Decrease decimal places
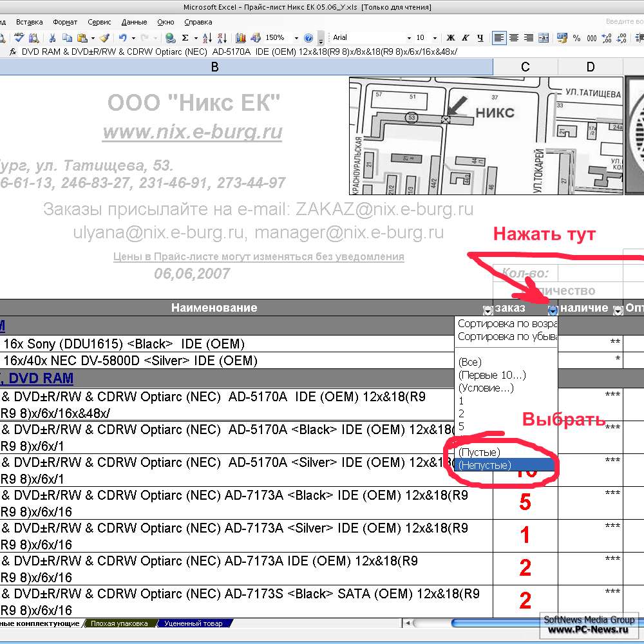Screen dimensions: 644x644 [x=622, y=38]
